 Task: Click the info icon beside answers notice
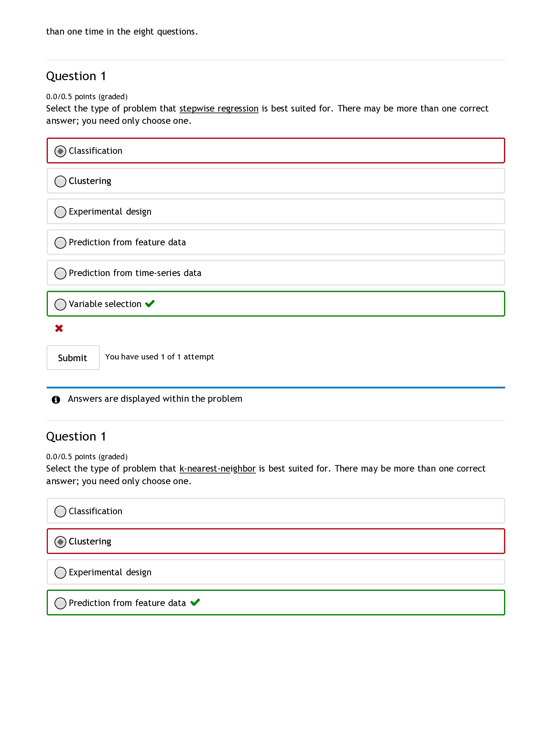point(56,399)
